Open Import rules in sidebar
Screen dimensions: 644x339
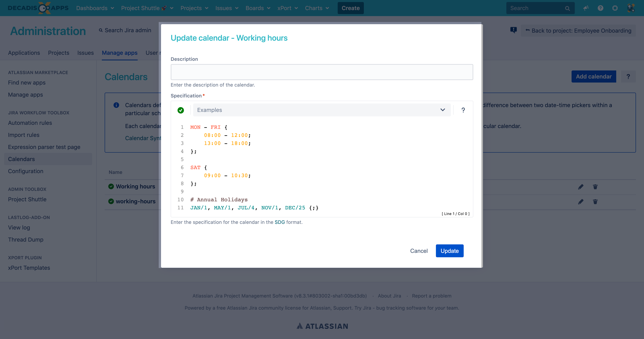24,135
